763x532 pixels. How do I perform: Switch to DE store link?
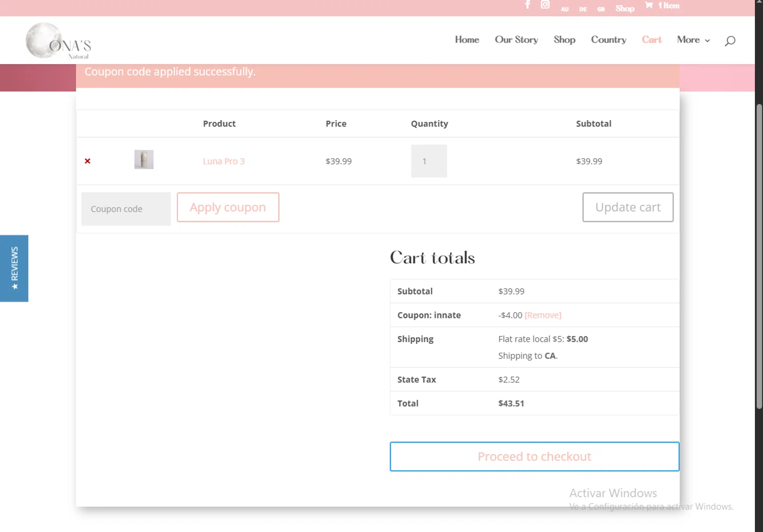point(583,9)
